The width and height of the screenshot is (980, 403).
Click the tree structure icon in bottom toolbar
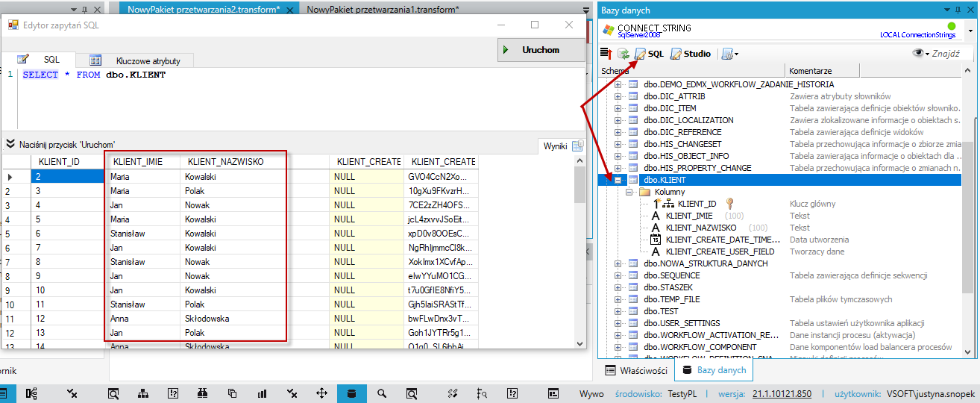coord(32,393)
